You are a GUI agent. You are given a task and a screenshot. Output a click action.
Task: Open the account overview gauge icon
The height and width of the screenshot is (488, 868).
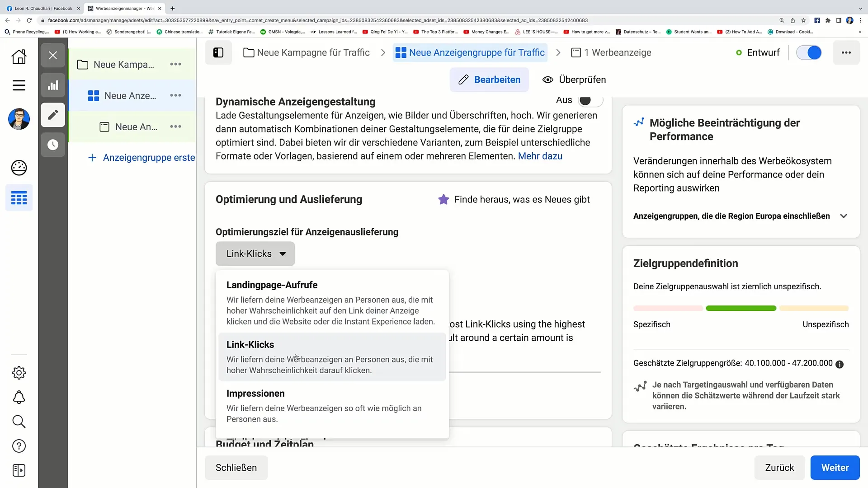[19, 168]
